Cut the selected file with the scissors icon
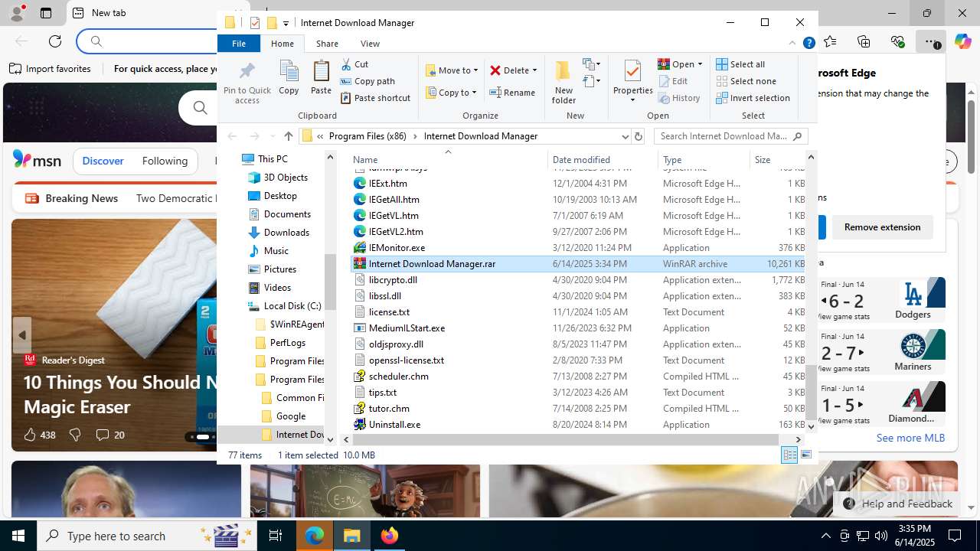This screenshot has width=980, height=551. [x=354, y=64]
